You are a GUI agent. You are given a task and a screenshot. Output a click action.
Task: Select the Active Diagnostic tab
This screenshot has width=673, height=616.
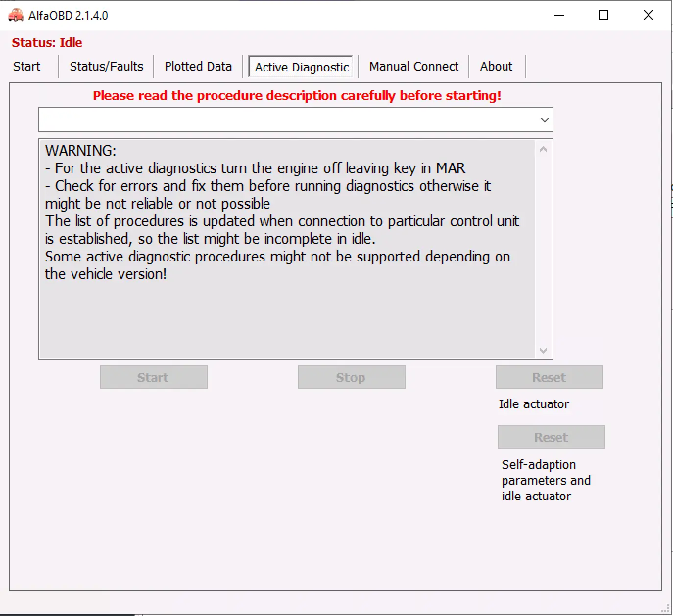[x=302, y=67]
